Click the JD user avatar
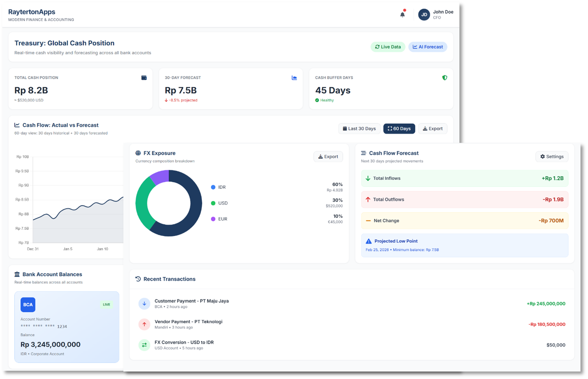The height and width of the screenshot is (379, 588). [424, 15]
